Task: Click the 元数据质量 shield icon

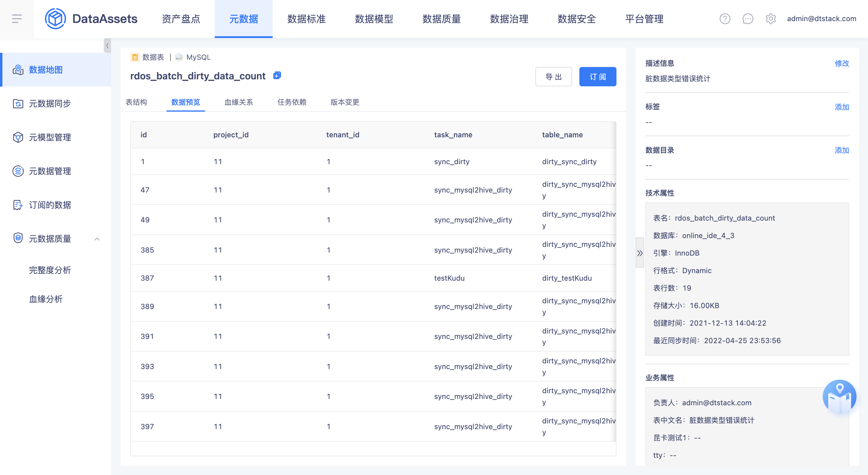Action: coord(18,238)
